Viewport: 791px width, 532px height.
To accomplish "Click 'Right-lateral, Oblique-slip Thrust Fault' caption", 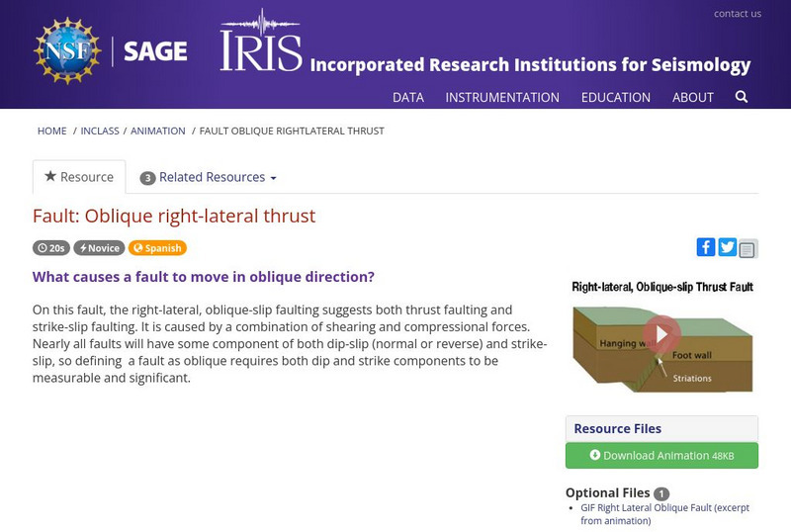I will [662, 287].
